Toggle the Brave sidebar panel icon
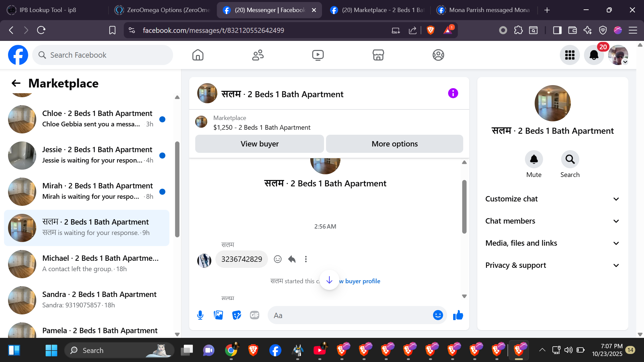Screen dimensions: 644x362 coord(557,30)
